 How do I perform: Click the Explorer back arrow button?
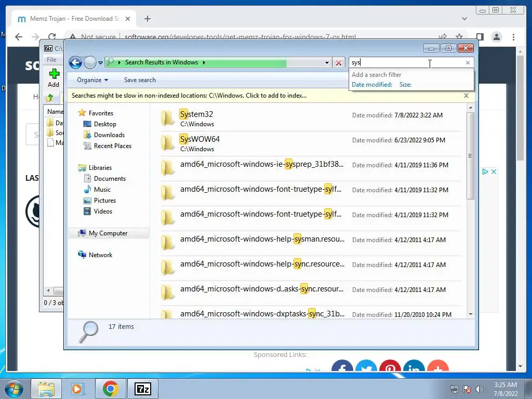75,63
